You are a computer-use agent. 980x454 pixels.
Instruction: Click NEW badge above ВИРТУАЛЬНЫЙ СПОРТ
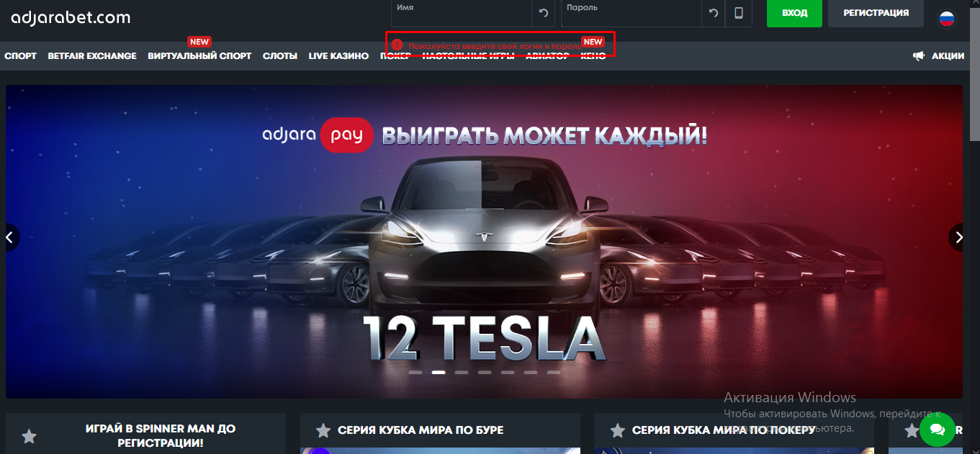point(199,42)
